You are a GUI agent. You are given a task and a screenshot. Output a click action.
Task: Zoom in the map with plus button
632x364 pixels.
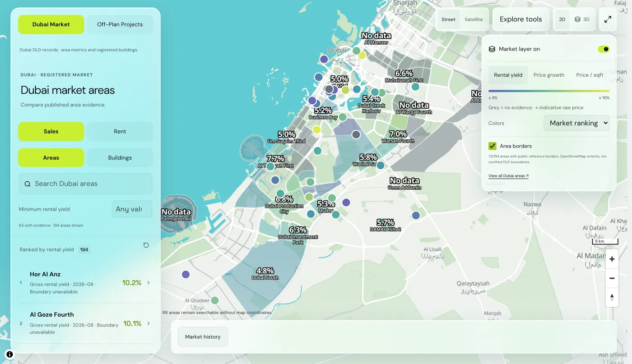[x=612, y=259]
